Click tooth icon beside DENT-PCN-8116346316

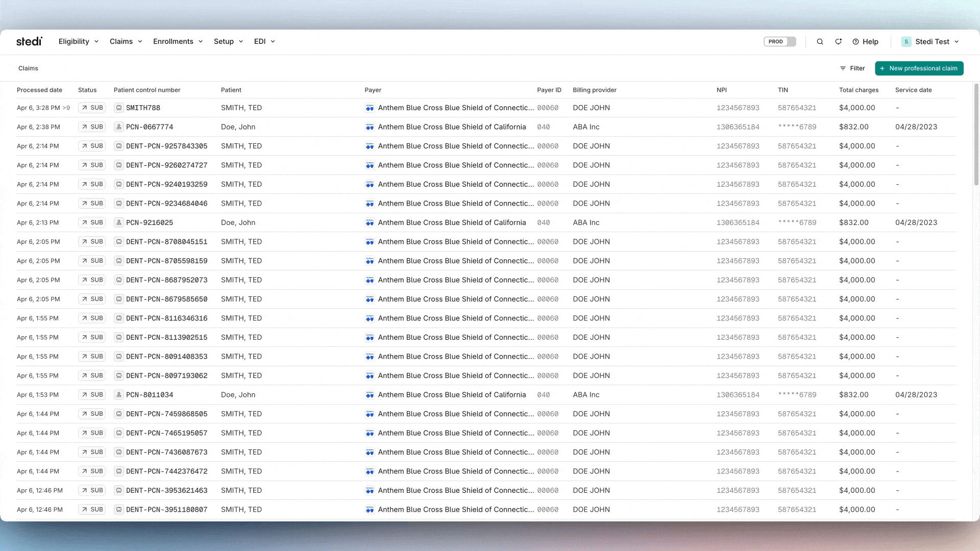(x=118, y=318)
